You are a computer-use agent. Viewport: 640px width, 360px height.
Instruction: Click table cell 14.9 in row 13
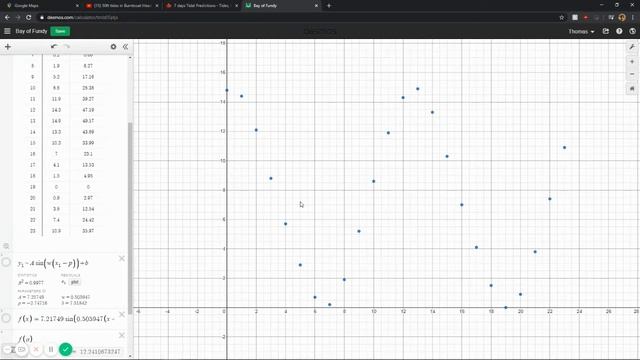point(56,121)
